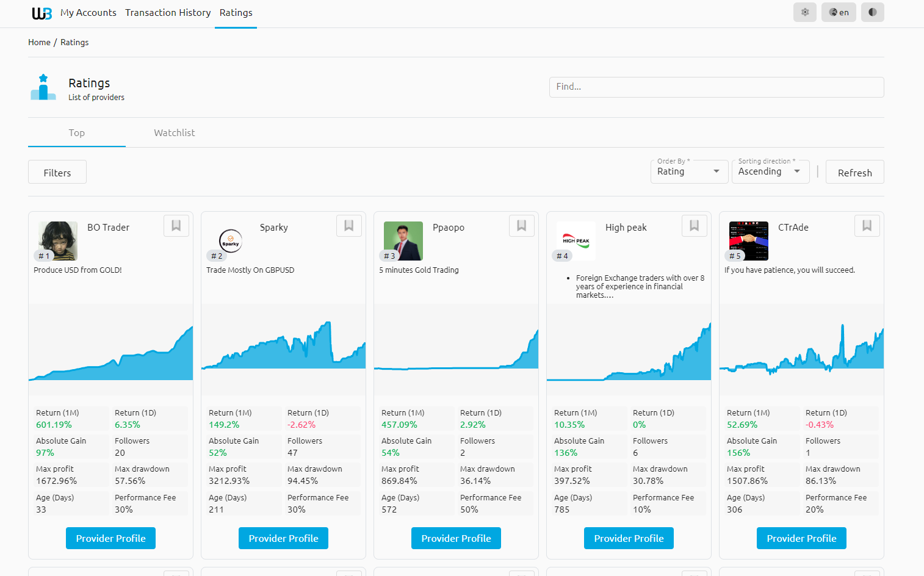Refresh the providers list
The height and width of the screenshot is (576, 924).
[x=855, y=173]
